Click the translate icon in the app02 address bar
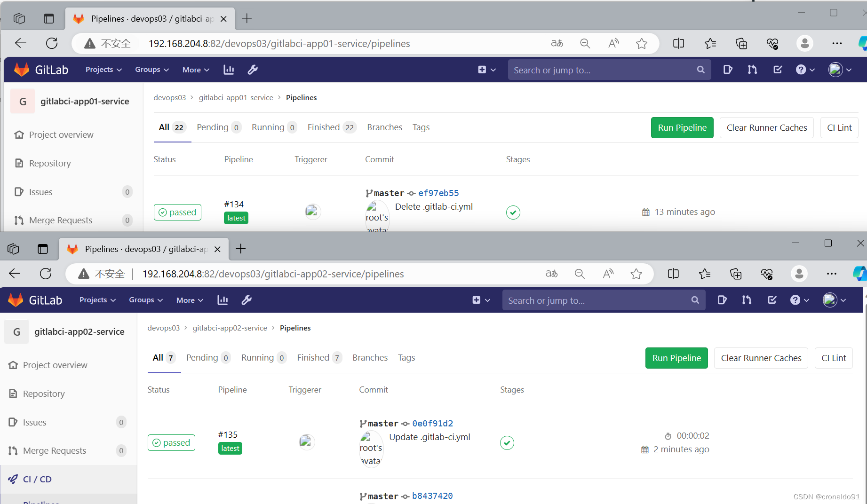 [x=551, y=274]
